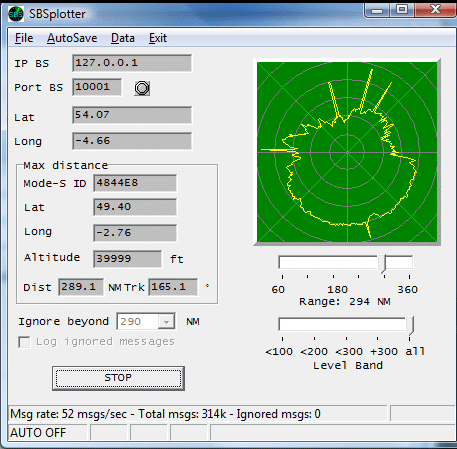457x449 pixels.
Task: Click the Max distance group label
Action: 65,165
